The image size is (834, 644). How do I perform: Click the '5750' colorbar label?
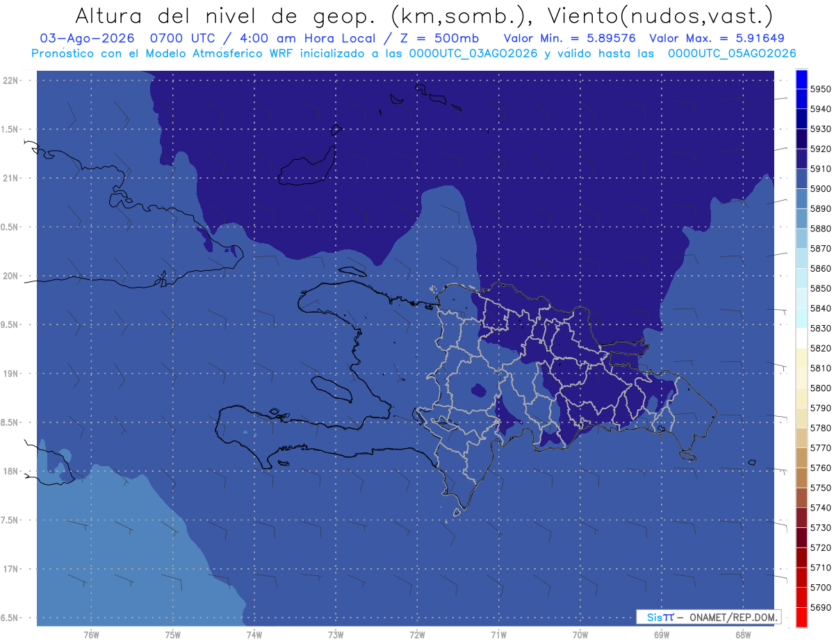(820, 488)
